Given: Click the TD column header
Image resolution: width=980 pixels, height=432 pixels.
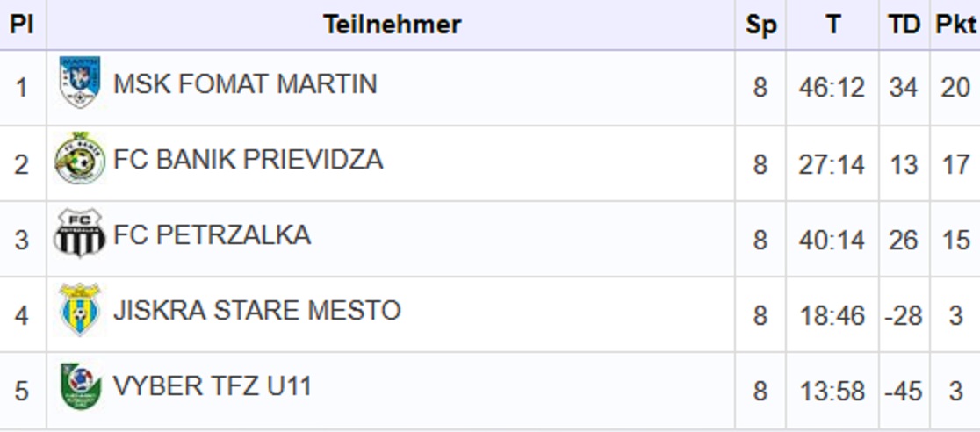Looking at the screenshot, I should coord(904,25).
